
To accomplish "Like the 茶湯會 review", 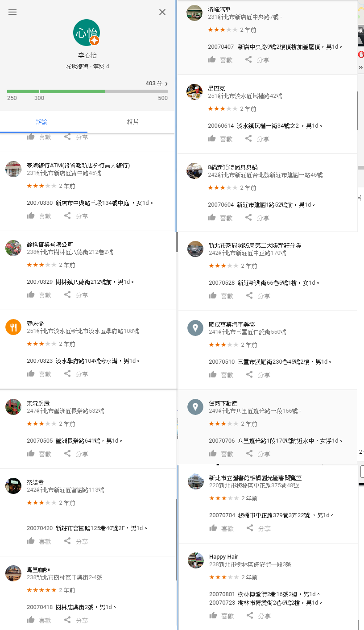I will tap(39, 541).
